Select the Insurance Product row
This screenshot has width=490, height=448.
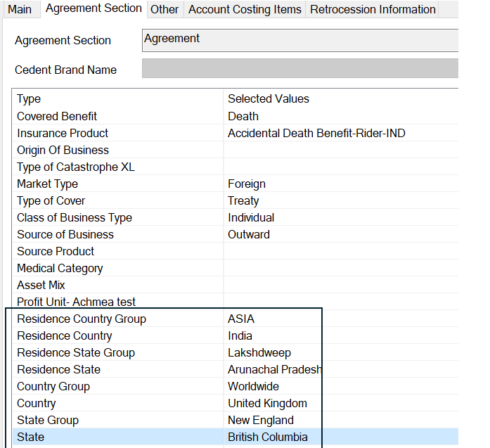pos(63,133)
